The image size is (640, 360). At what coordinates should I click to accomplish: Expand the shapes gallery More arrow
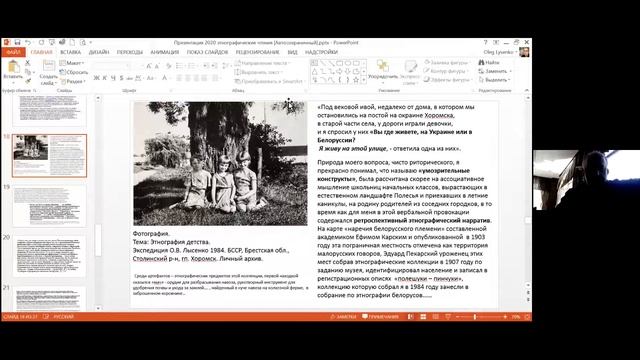(364, 80)
